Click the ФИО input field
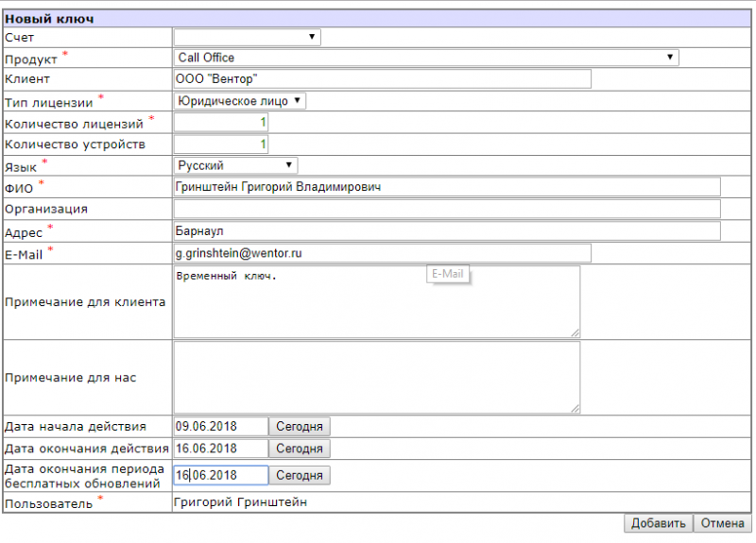 [447, 187]
